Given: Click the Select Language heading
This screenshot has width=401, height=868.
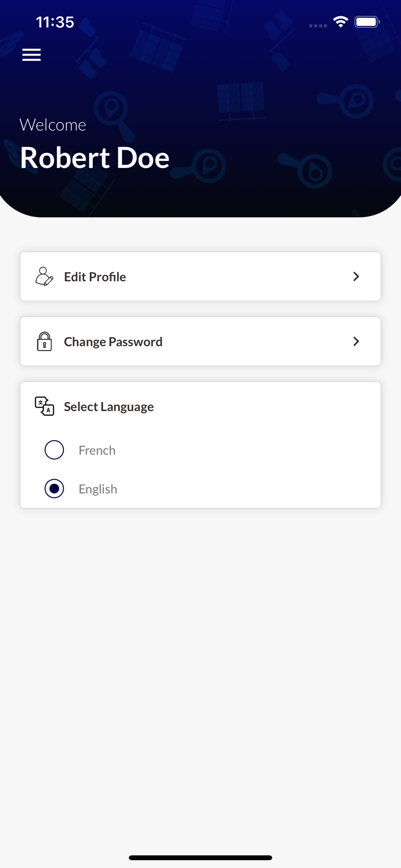Looking at the screenshot, I should pyautogui.click(x=109, y=407).
